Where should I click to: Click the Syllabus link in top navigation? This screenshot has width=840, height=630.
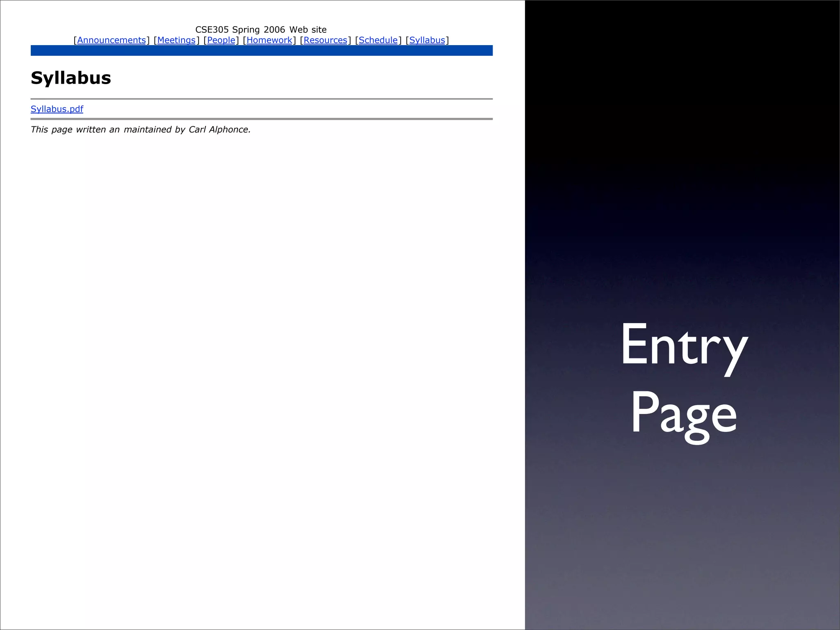pos(427,40)
